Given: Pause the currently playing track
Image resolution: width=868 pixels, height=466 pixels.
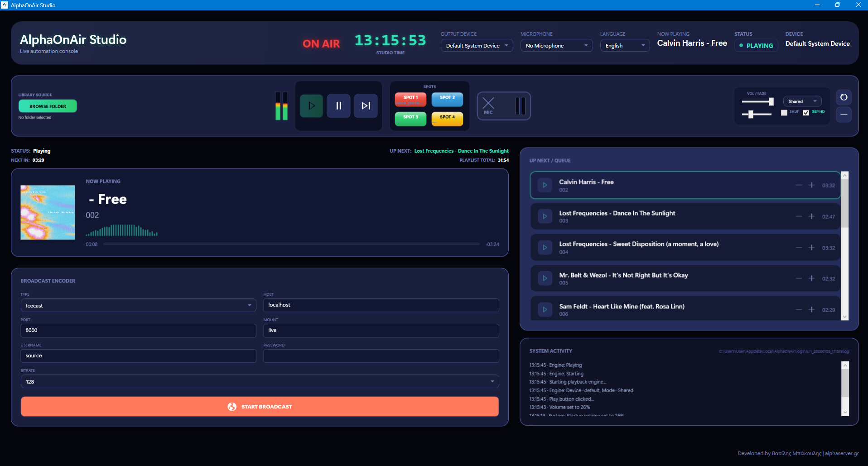Looking at the screenshot, I should click(x=338, y=106).
